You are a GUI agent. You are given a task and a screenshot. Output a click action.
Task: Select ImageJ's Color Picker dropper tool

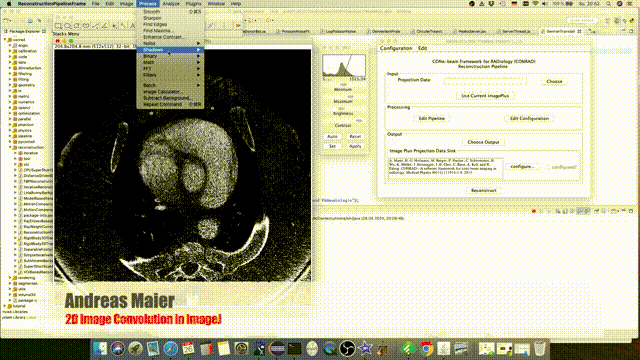pyautogui.click(x=211, y=26)
